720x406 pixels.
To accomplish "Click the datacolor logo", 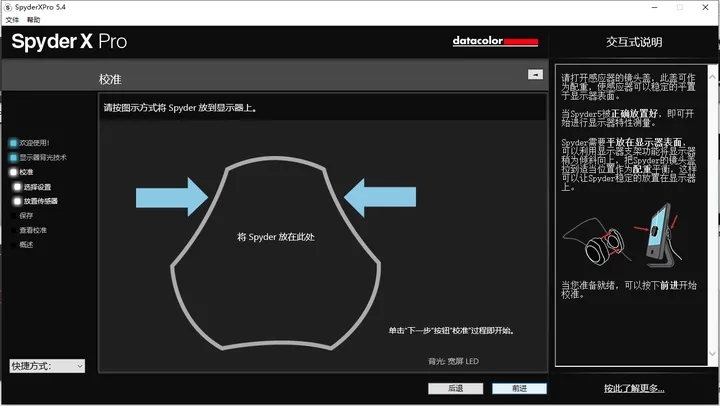I will click(495, 41).
